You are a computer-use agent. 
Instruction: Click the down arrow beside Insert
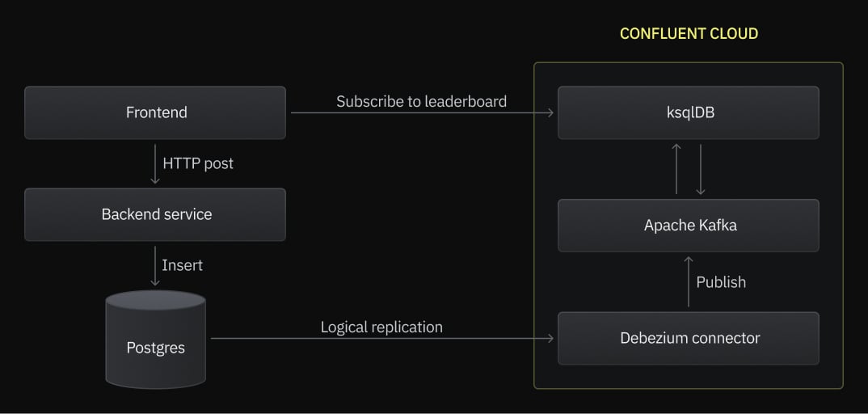click(155, 266)
